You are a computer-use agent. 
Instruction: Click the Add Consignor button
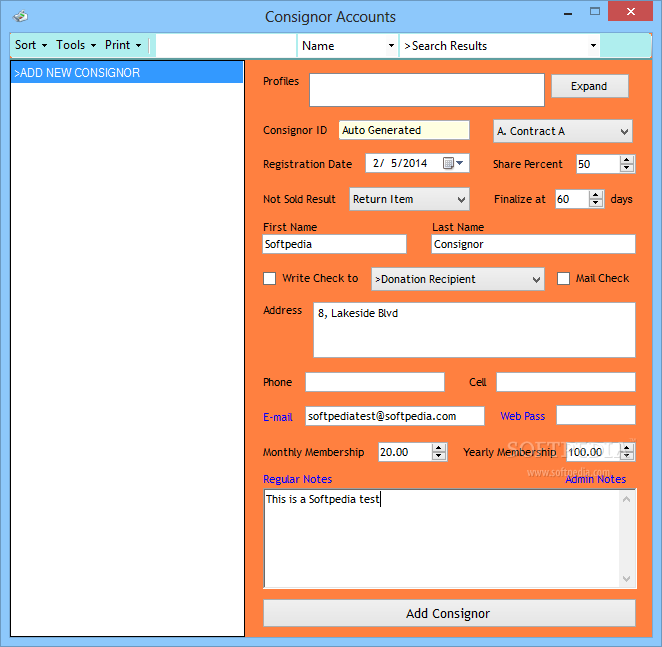point(449,613)
